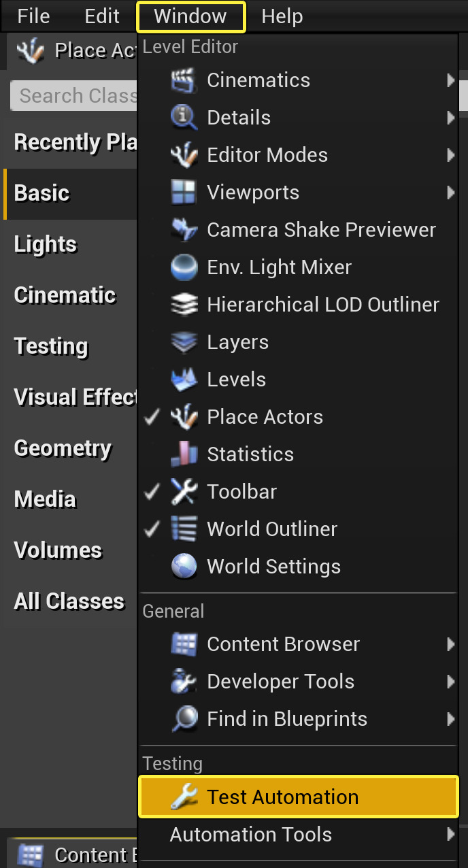This screenshot has width=468, height=868.
Task: Toggle the Toolbar visibility checkmark
Action: [151, 491]
